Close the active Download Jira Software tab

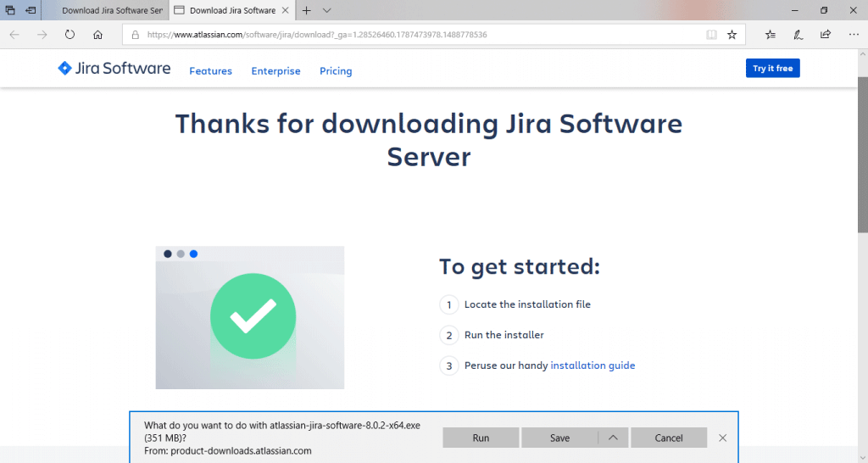click(x=285, y=10)
